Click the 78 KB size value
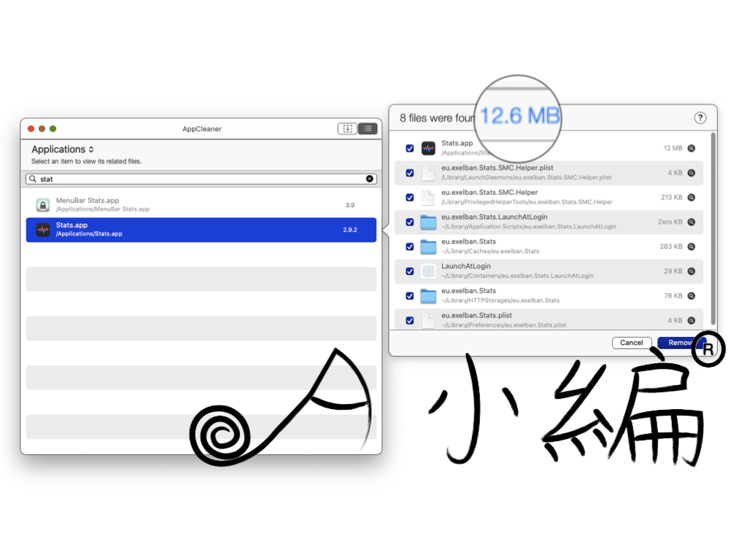This screenshot has width=747, height=560. 673,296
